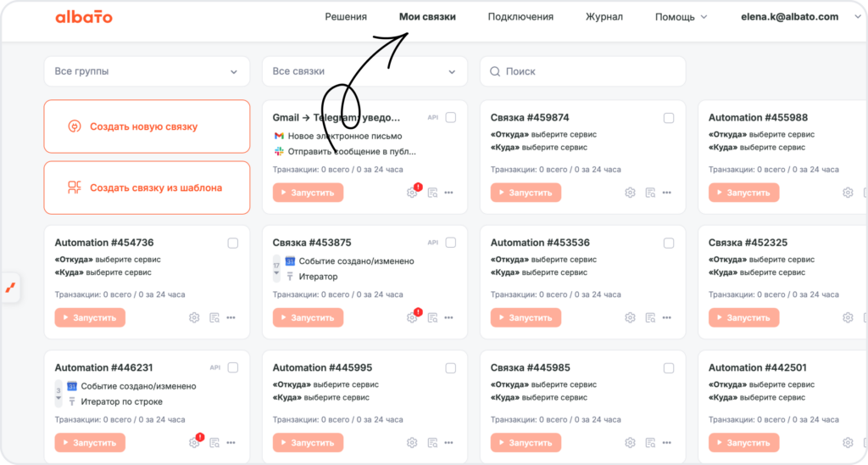The image size is (868, 465).
Task: Click settings gear on Automation #445995 card
Action: point(412,443)
